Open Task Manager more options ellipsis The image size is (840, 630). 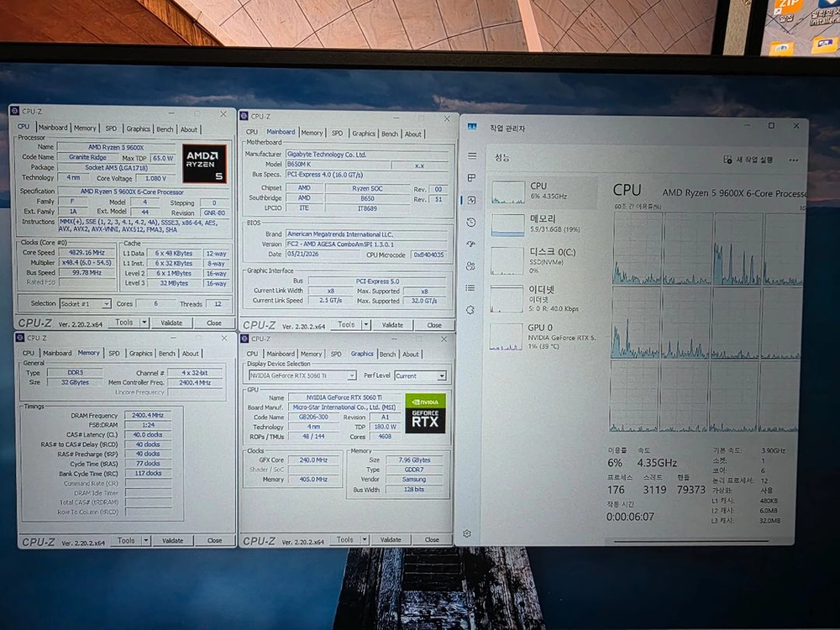[x=794, y=160]
